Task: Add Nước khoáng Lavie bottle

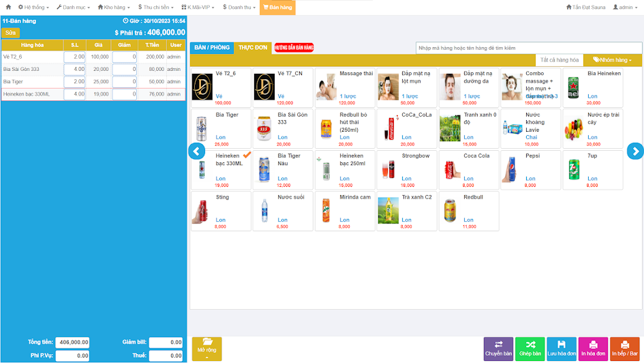Action: 531,129
